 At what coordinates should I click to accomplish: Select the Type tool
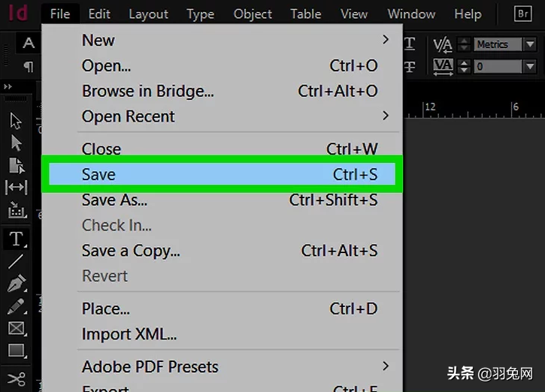pos(16,239)
